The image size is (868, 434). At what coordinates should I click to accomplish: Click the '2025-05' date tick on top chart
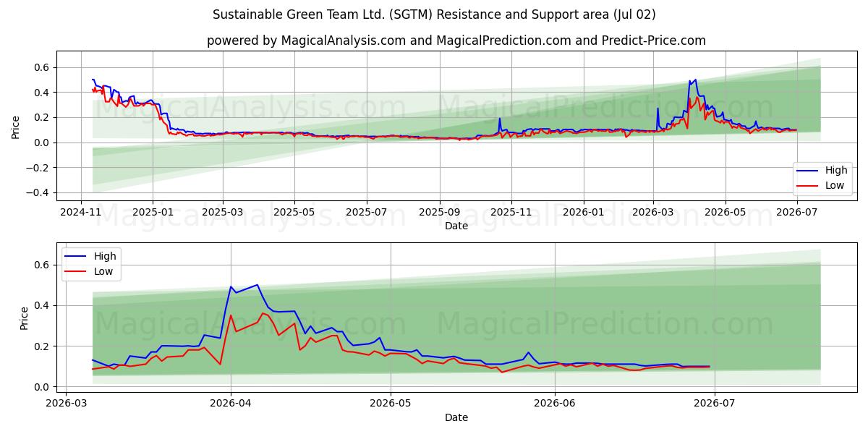(294, 212)
